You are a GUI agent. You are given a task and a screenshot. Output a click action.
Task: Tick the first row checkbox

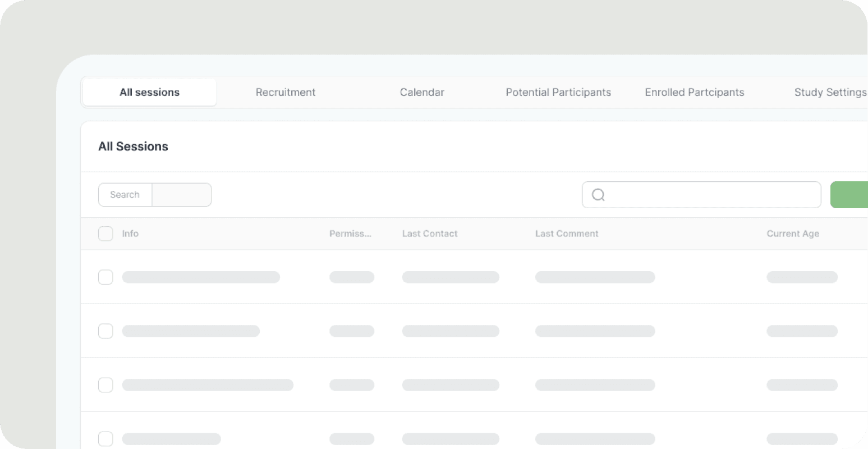tap(105, 277)
